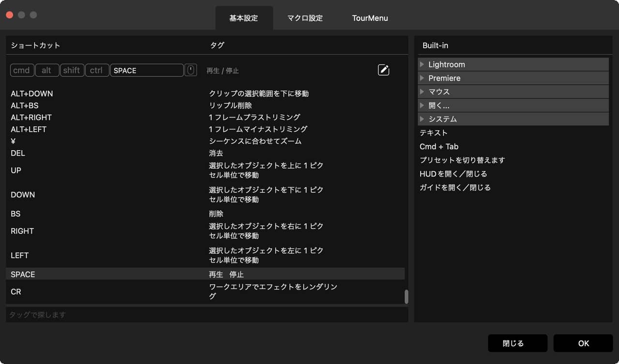The image size is (619, 364).
Task: Expand the Lightroom built-in group
Action: [x=422, y=64]
